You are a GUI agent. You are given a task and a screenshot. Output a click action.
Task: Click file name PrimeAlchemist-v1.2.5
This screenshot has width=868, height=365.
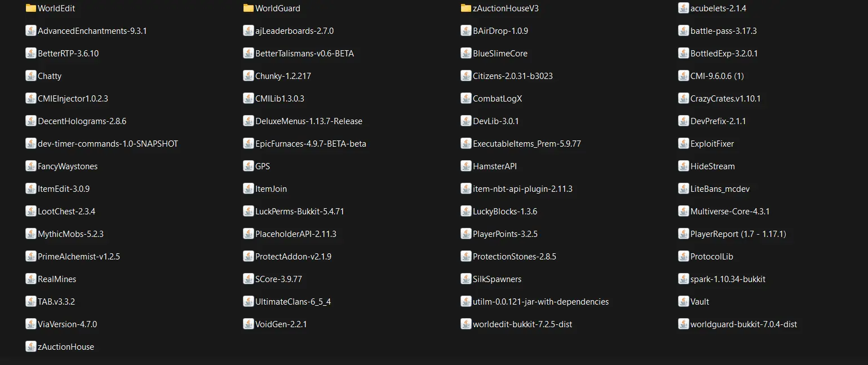[x=79, y=257]
